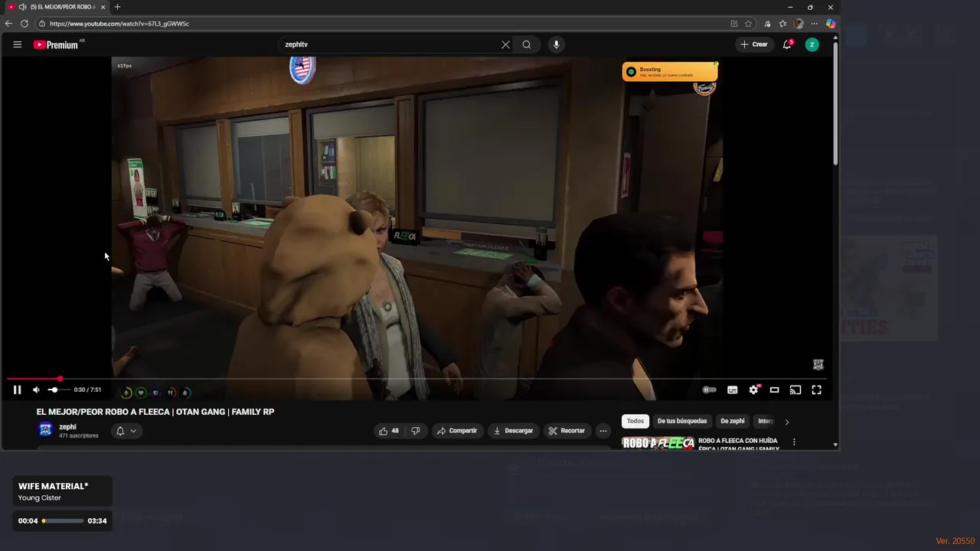
Task: Like the video thumbs up
Action: (389, 431)
